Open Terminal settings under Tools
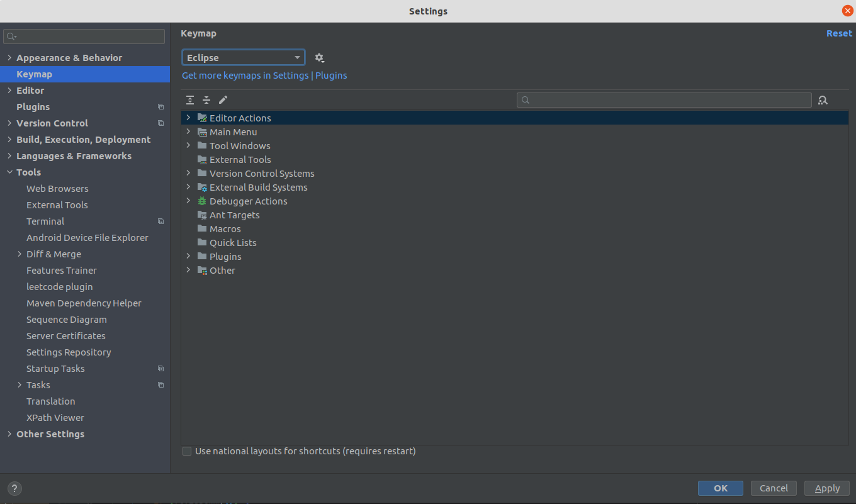The height and width of the screenshot is (504, 856). tap(45, 221)
